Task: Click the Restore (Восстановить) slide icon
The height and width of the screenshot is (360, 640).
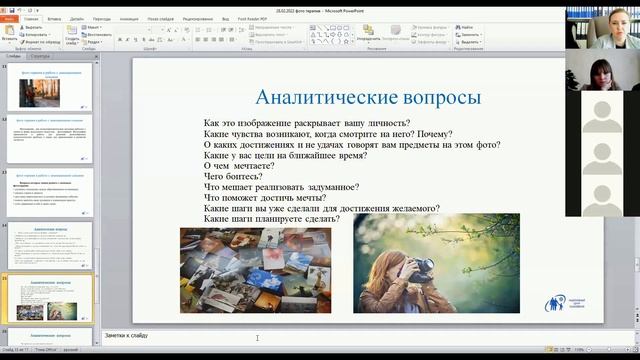Action: 84,35
